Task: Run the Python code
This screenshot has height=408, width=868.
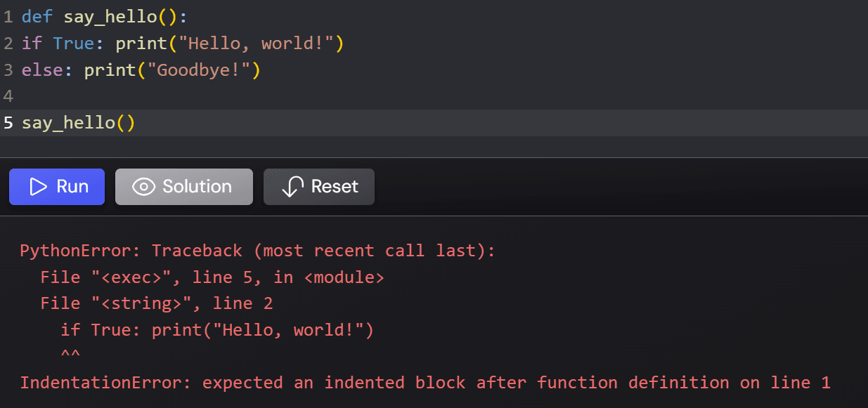Action: coord(57,186)
